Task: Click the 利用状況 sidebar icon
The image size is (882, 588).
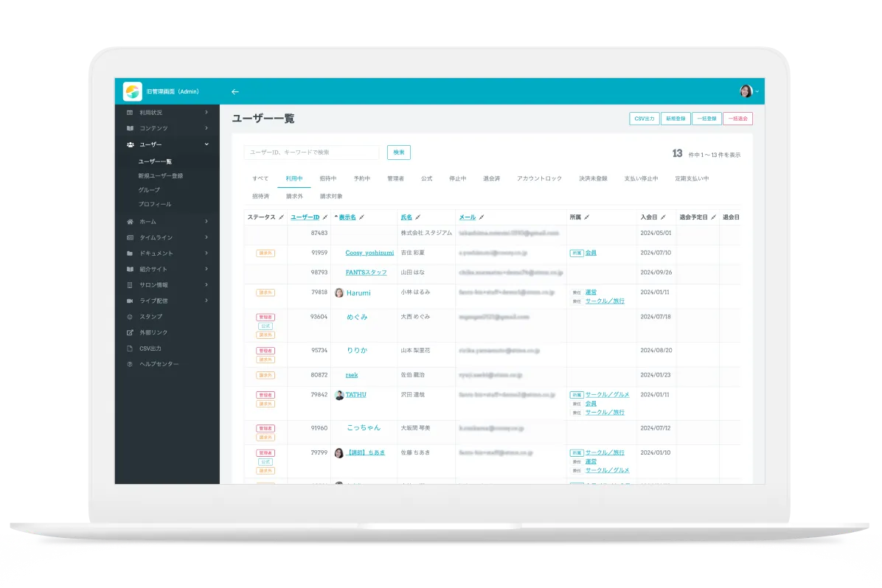Action: click(x=130, y=113)
